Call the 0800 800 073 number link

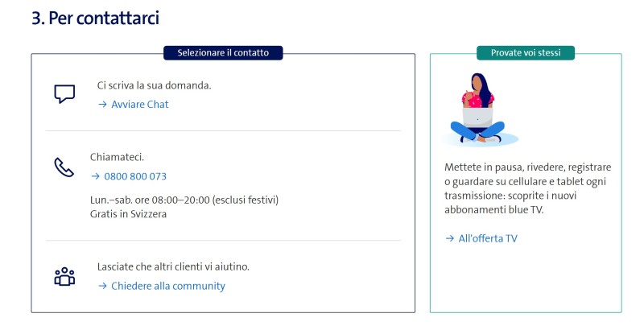tap(135, 176)
